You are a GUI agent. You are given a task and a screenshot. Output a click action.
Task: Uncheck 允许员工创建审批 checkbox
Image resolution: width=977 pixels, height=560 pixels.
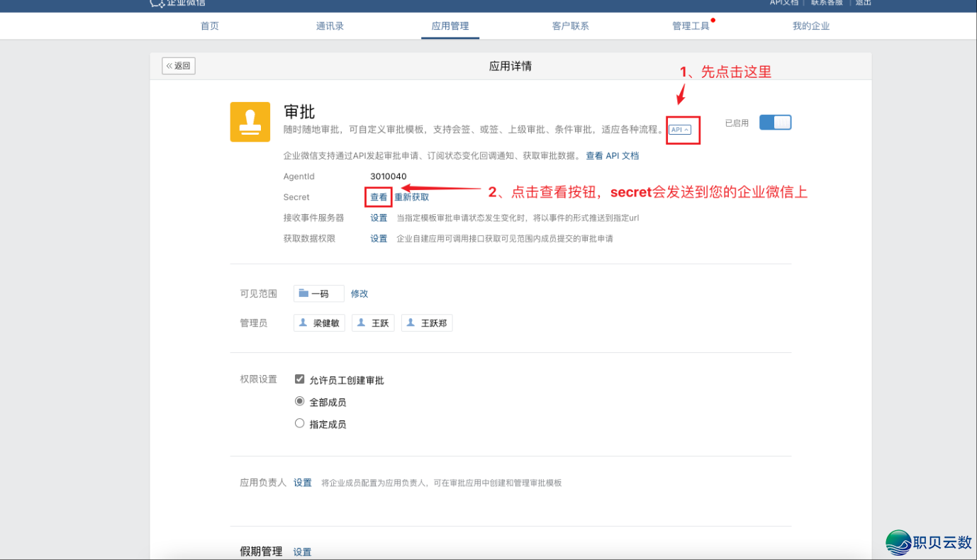tap(300, 380)
